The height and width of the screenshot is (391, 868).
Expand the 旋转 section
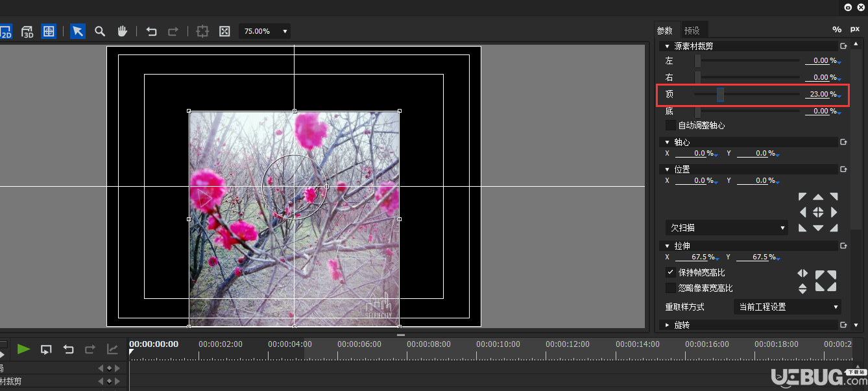pyautogui.click(x=667, y=325)
